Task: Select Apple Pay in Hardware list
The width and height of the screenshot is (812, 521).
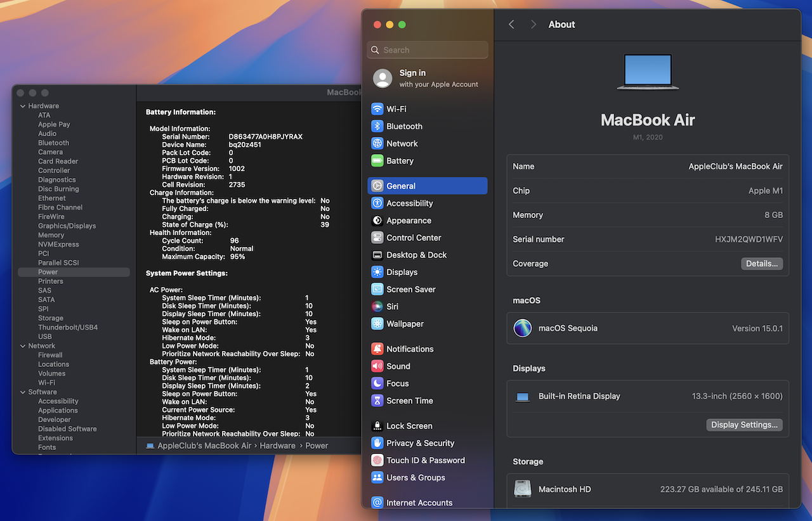Action: click(54, 124)
